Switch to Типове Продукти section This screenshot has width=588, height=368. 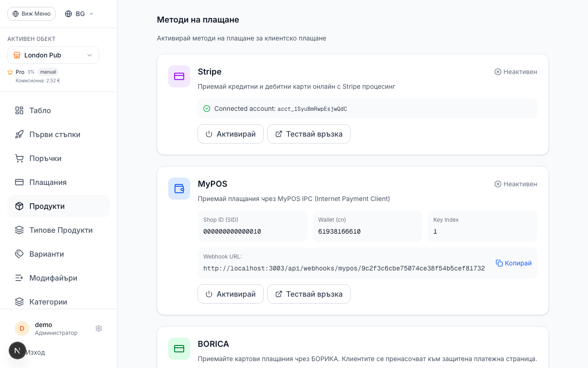pos(61,230)
